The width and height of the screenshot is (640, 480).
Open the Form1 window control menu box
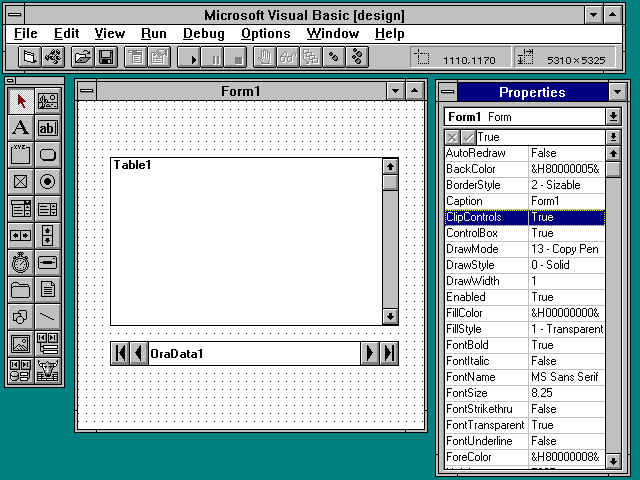tap(87, 92)
